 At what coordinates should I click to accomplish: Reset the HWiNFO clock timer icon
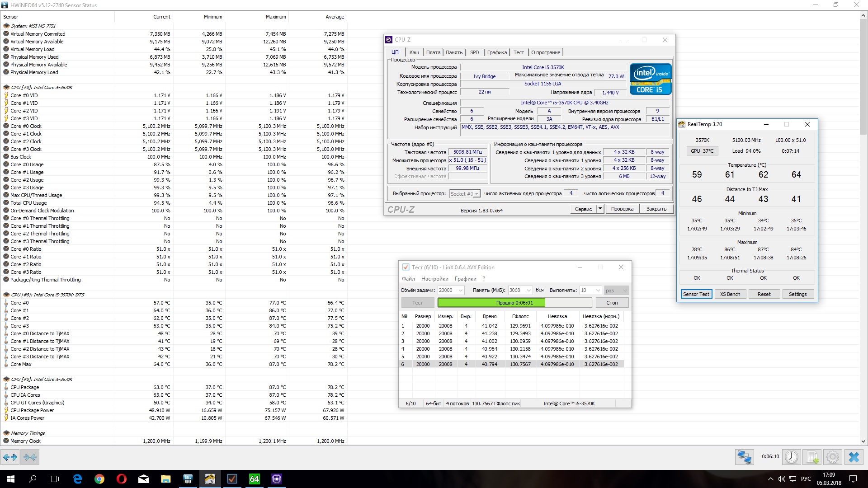pos(791,457)
